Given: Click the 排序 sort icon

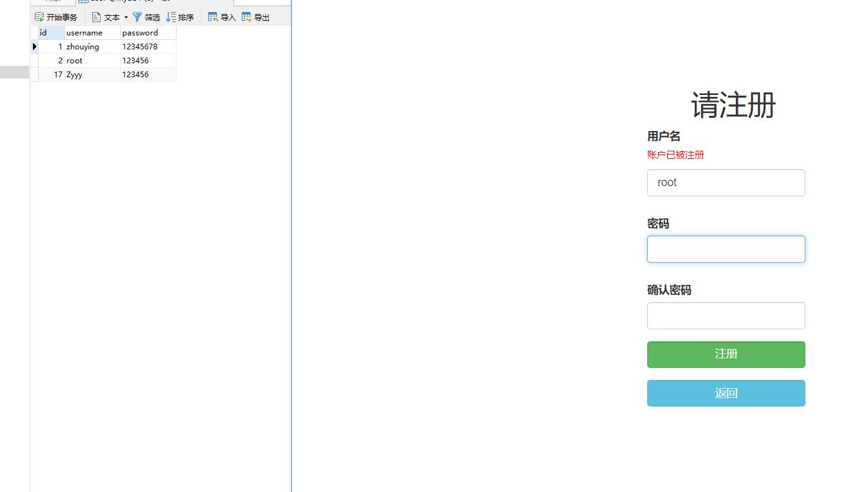Looking at the screenshot, I should pos(171,17).
